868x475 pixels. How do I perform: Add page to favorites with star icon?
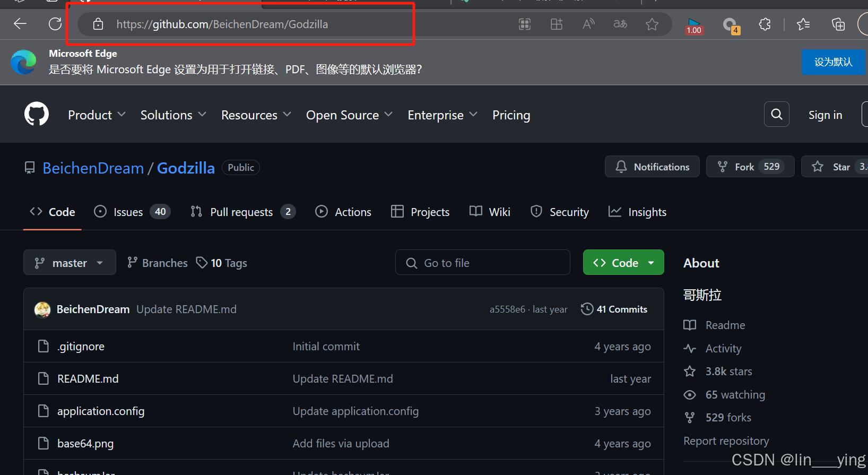pyautogui.click(x=652, y=24)
